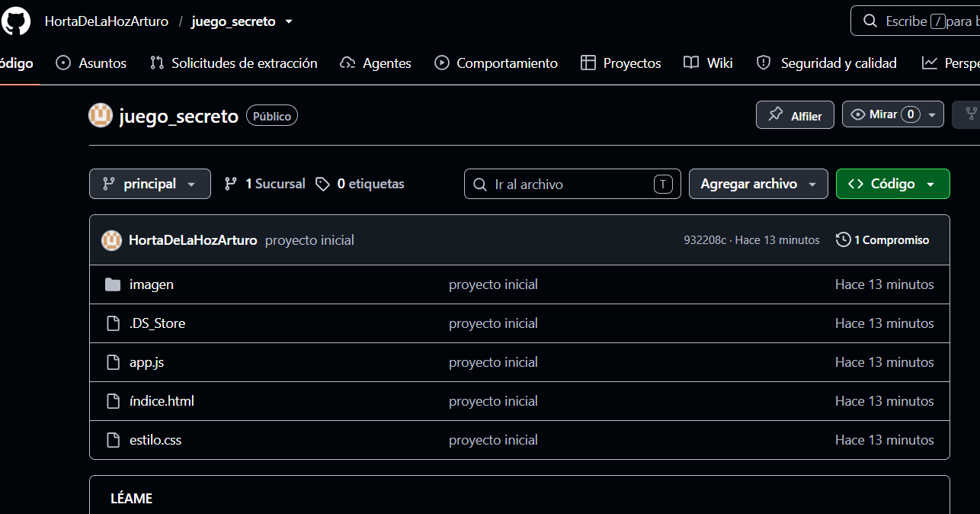Click the Código tab at top left

(17, 63)
